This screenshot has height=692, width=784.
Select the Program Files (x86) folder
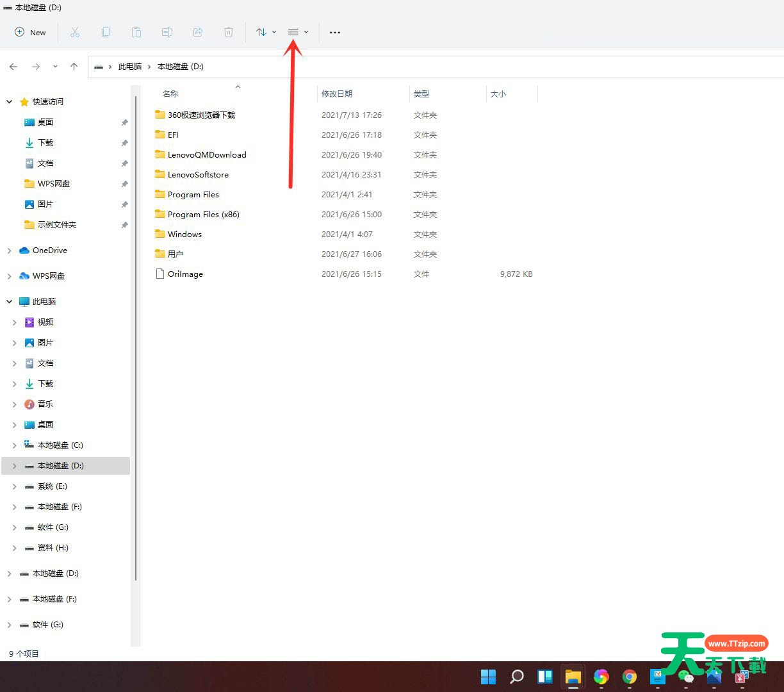203,215
